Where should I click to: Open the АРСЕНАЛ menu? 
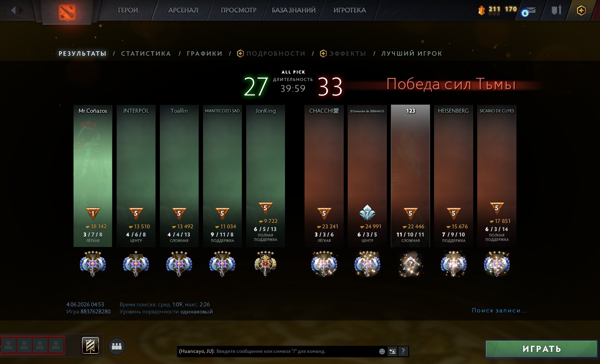coord(183,10)
